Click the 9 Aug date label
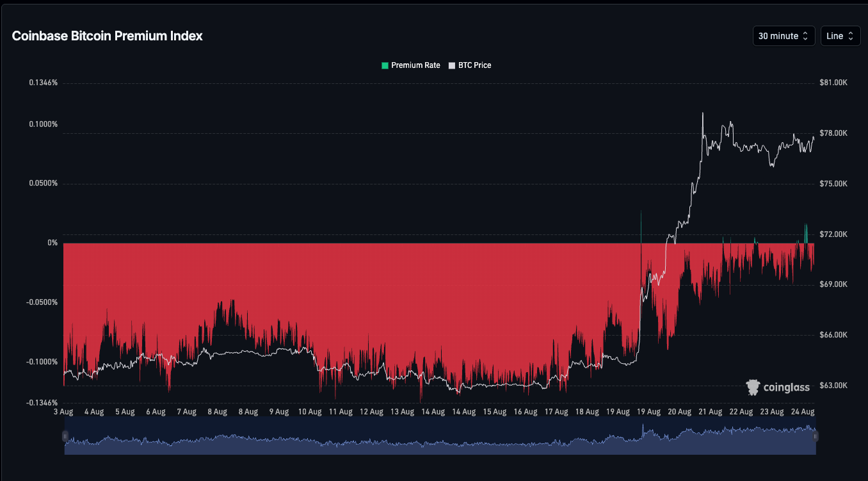The height and width of the screenshot is (481, 868). (279, 412)
